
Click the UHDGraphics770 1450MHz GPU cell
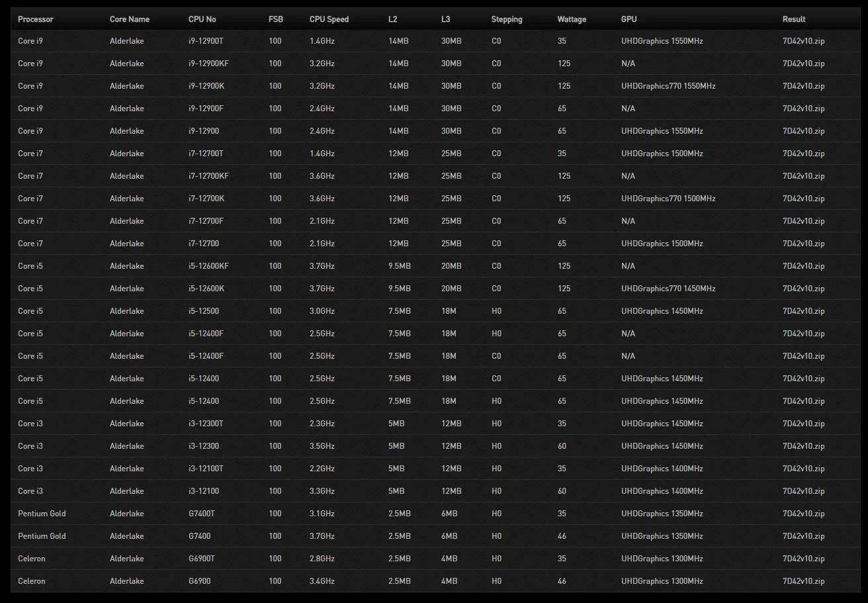pyautogui.click(x=668, y=289)
